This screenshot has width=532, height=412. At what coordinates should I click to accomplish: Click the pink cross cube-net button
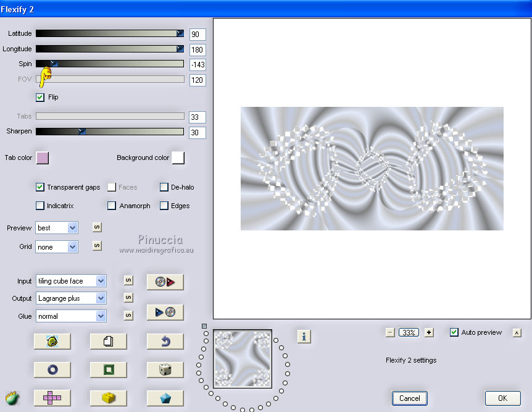click(52, 398)
